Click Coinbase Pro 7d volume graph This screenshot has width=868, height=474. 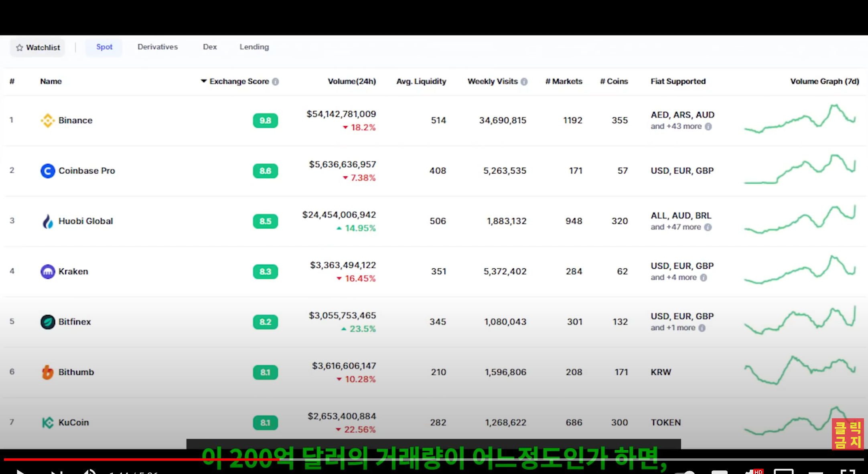(x=800, y=169)
